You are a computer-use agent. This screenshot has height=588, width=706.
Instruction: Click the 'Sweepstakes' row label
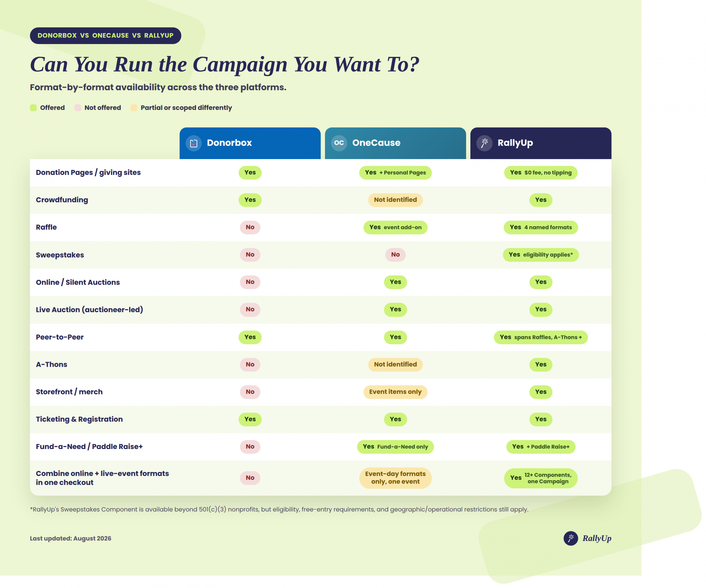click(60, 255)
